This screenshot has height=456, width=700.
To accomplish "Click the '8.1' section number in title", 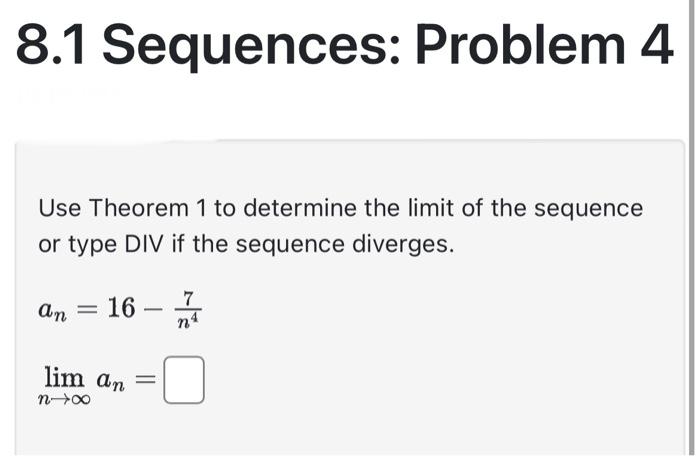I will point(50,45).
